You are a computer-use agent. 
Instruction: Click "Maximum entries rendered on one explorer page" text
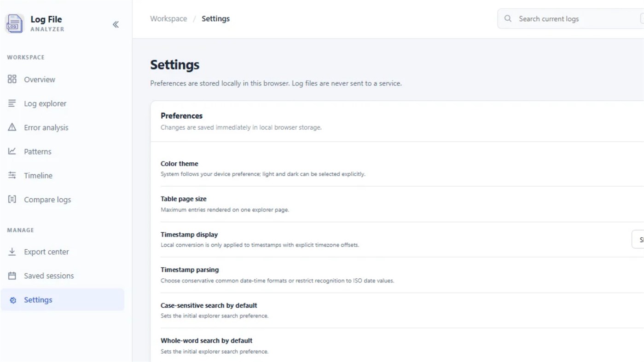[x=225, y=210]
